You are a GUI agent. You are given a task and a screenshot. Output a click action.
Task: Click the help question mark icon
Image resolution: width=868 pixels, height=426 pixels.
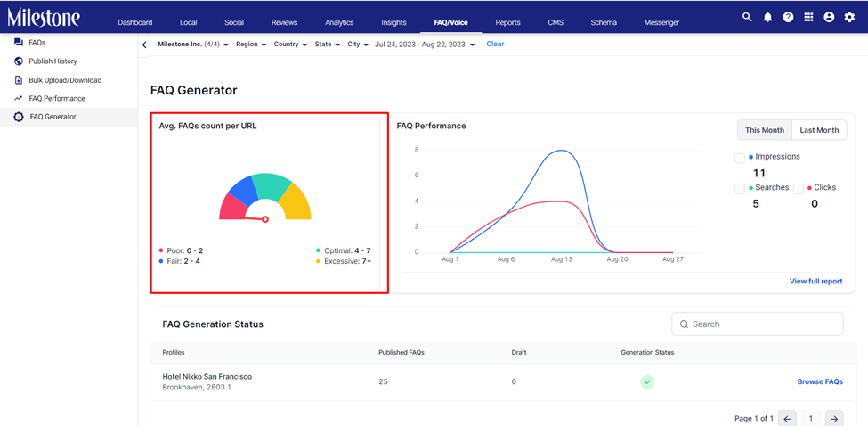788,17
